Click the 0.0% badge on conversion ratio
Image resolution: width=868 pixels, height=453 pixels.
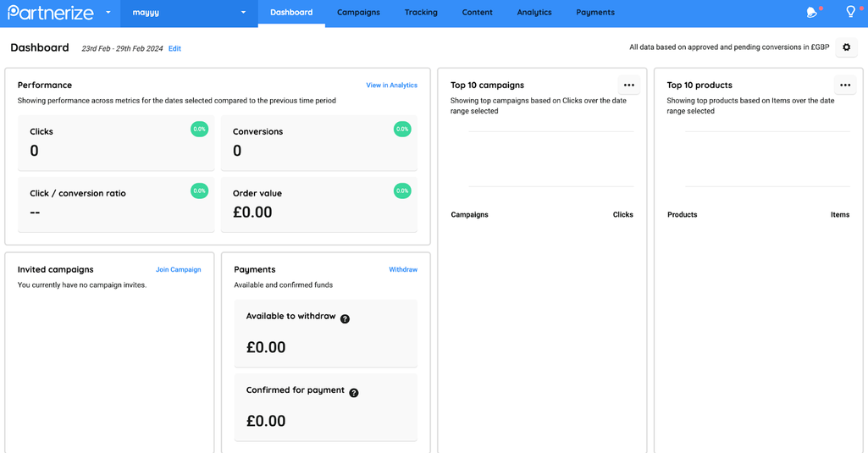(x=199, y=191)
